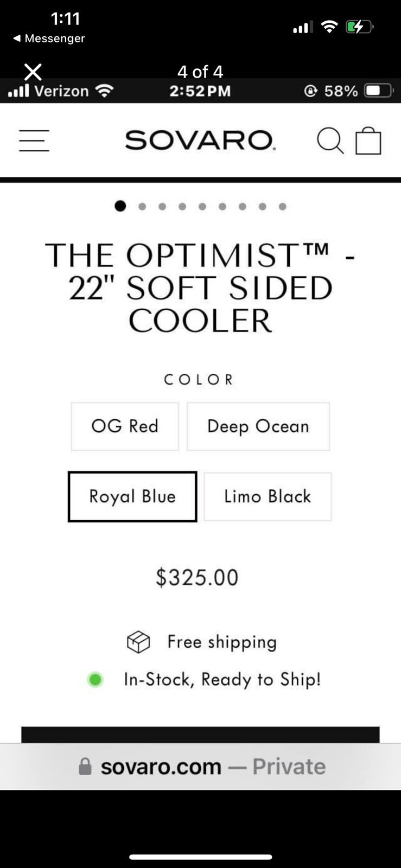The image size is (401, 868).
Task: Tap the sovaro.com address bar
Action: tap(200, 767)
